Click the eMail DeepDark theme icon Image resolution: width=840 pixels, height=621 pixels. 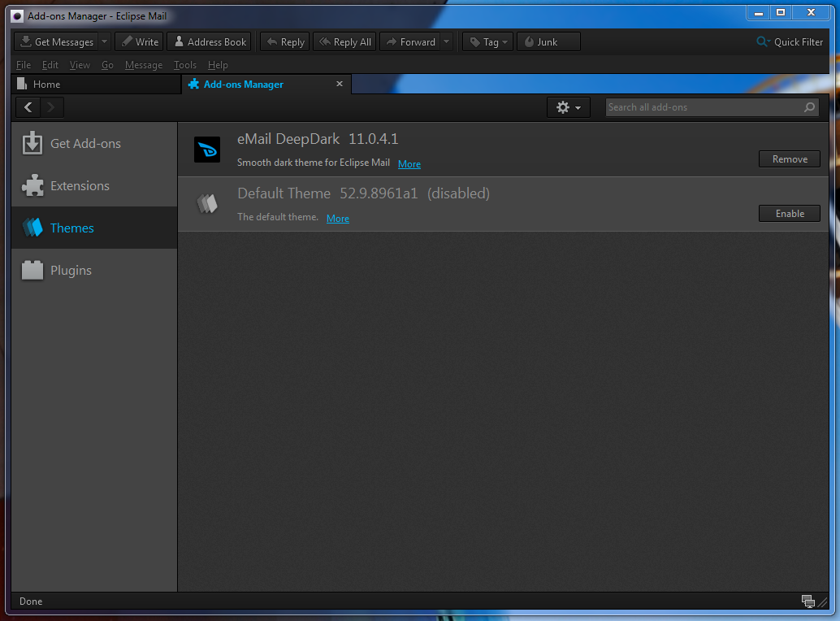click(x=207, y=150)
